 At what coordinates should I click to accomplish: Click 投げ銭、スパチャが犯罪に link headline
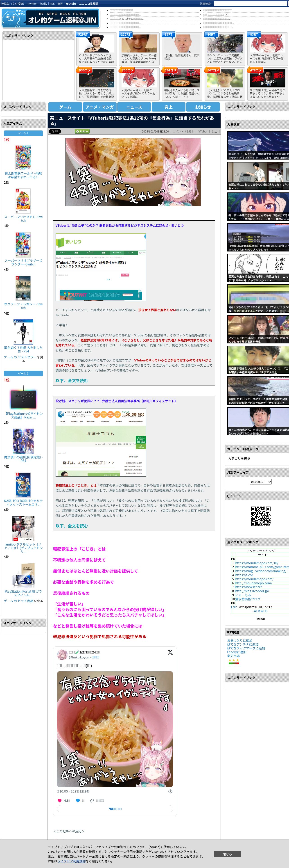click(x=116, y=401)
